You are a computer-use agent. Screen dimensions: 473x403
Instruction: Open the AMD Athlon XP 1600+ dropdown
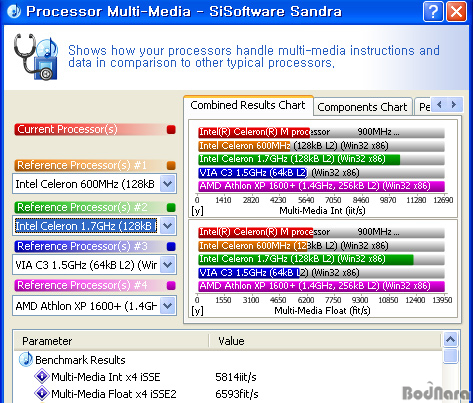point(168,305)
